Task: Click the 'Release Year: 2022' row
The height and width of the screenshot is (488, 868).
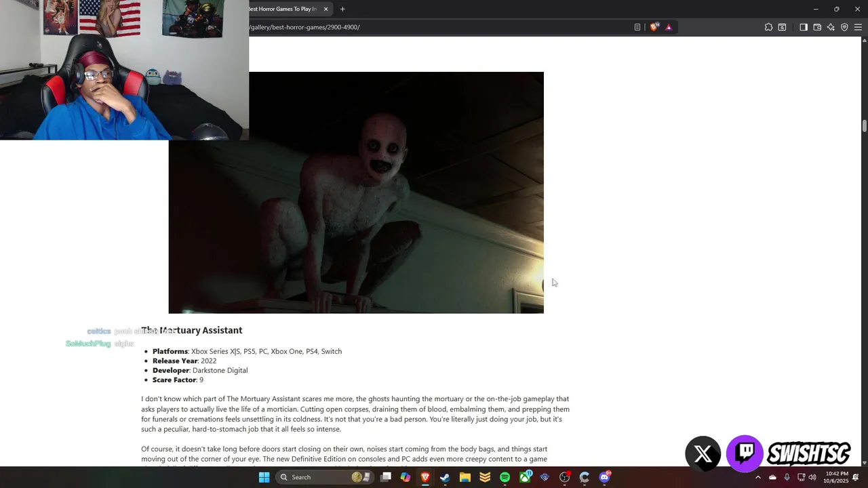Action: pos(184,361)
